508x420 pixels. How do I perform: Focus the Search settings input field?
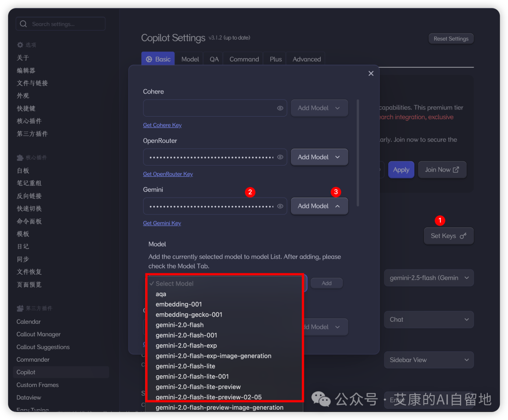61,24
